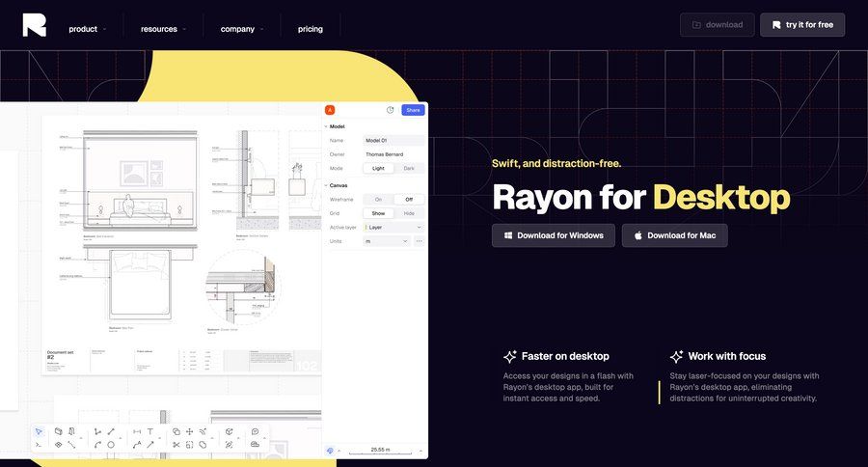Screen dimensions: 868x467
Task: Select the circle drawing tool
Action: click(111, 445)
